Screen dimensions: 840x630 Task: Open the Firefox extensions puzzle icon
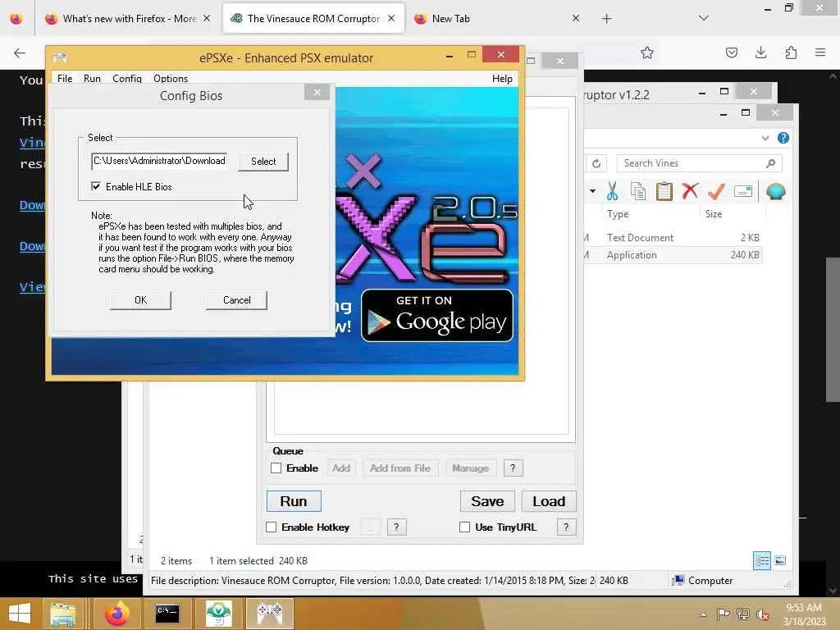tap(791, 52)
